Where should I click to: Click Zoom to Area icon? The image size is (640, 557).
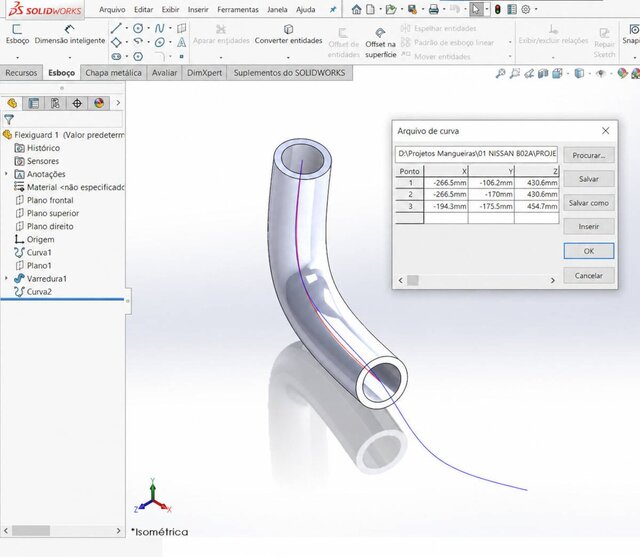click(x=515, y=73)
